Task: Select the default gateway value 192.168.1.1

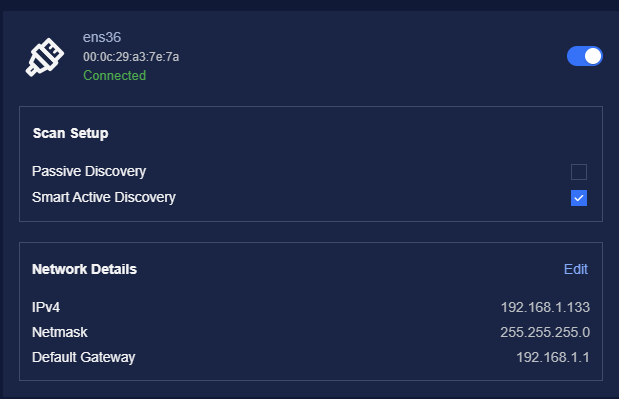Action: coord(553,357)
